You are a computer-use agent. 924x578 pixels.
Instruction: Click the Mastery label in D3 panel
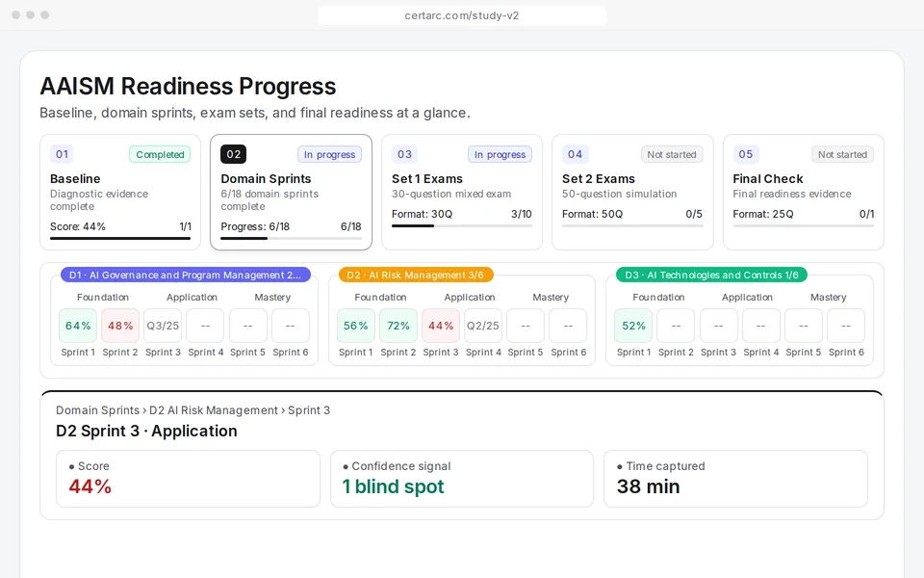(828, 298)
